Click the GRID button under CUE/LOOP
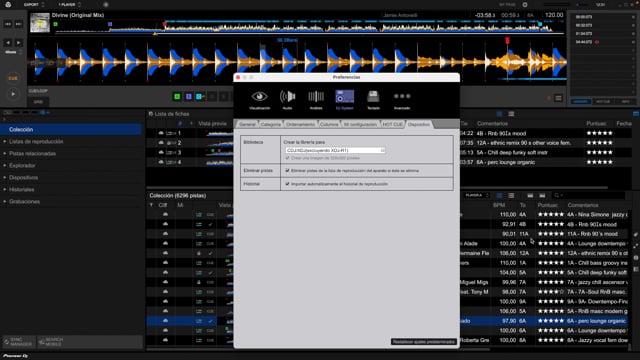Viewport: 640px width, 360px height. [x=38, y=102]
